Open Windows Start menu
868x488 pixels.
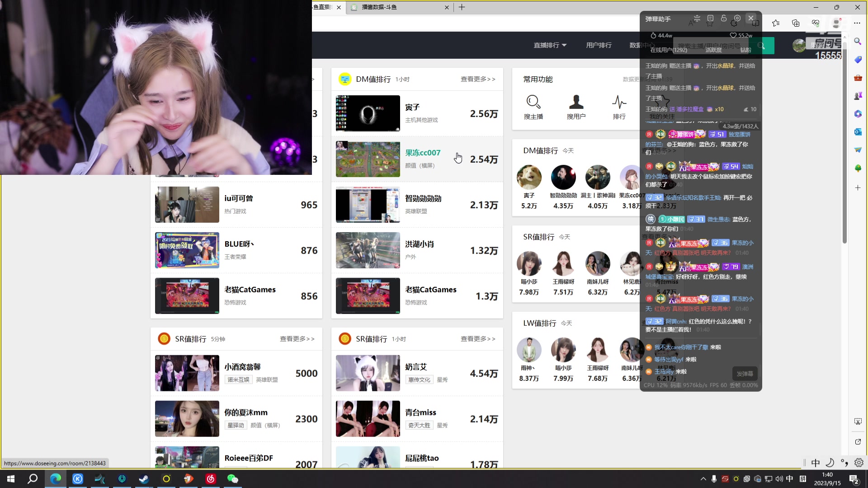pos(11,479)
